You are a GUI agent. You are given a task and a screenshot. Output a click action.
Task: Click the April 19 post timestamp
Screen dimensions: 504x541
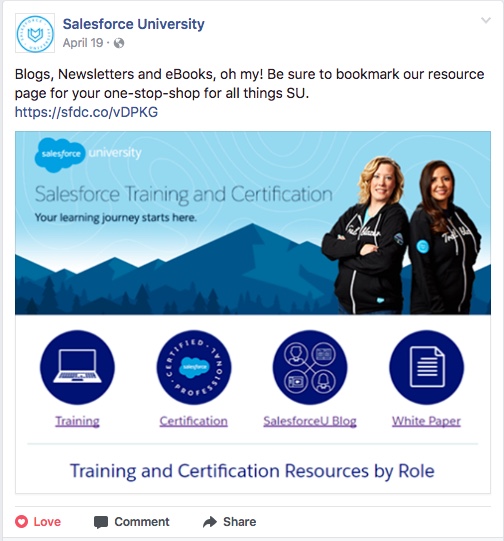83,43
